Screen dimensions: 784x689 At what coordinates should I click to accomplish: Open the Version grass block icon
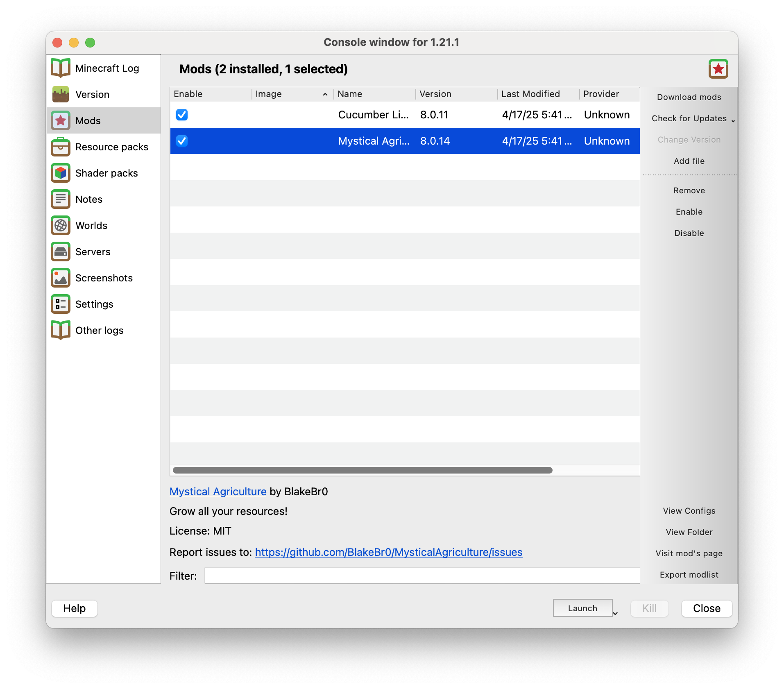pyautogui.click(x=61, y=94)
